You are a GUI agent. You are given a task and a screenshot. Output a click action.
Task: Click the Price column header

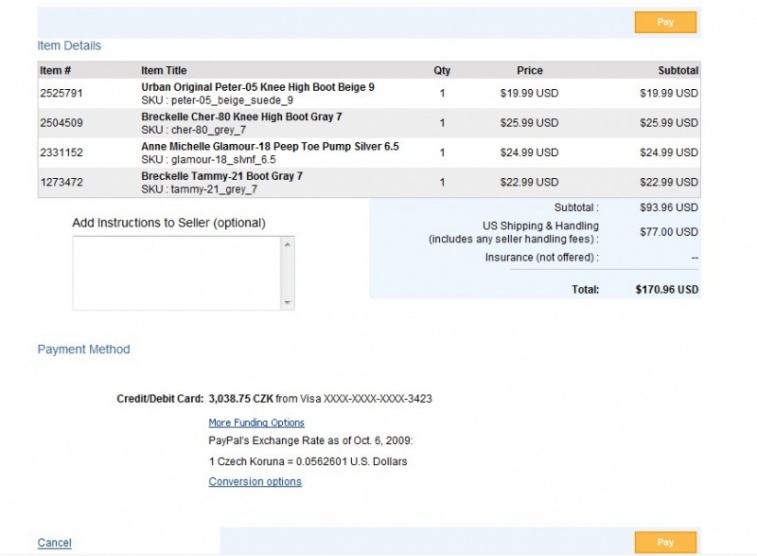pos(529,71)
